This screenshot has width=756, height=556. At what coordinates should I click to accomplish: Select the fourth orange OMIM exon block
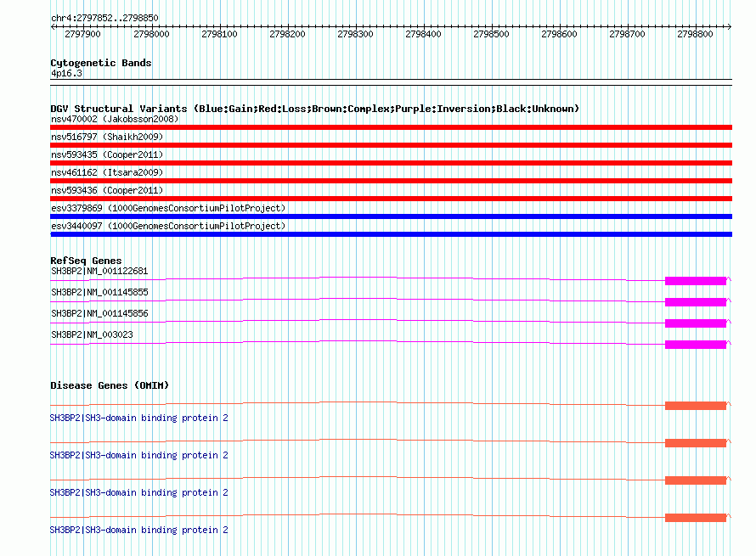click(x=695, y=518)
